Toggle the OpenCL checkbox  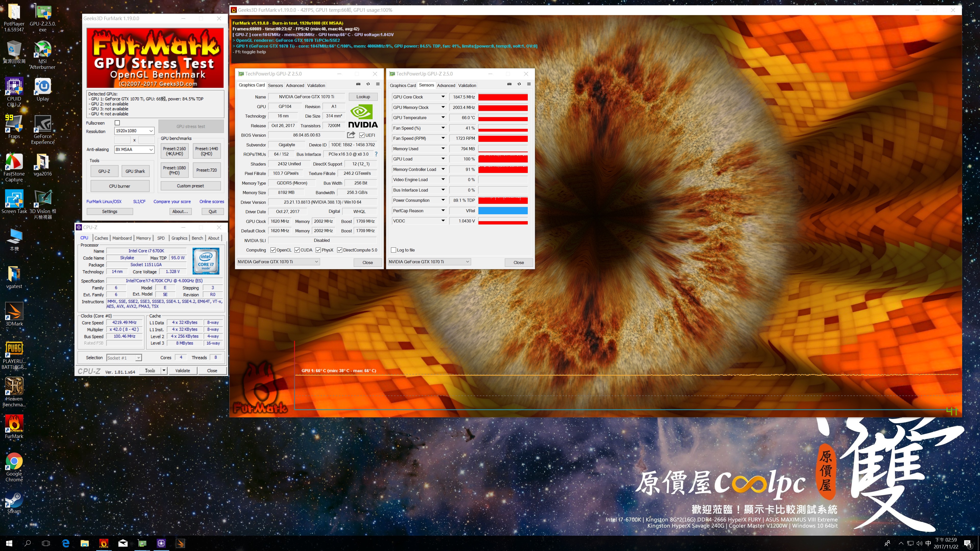273,250
